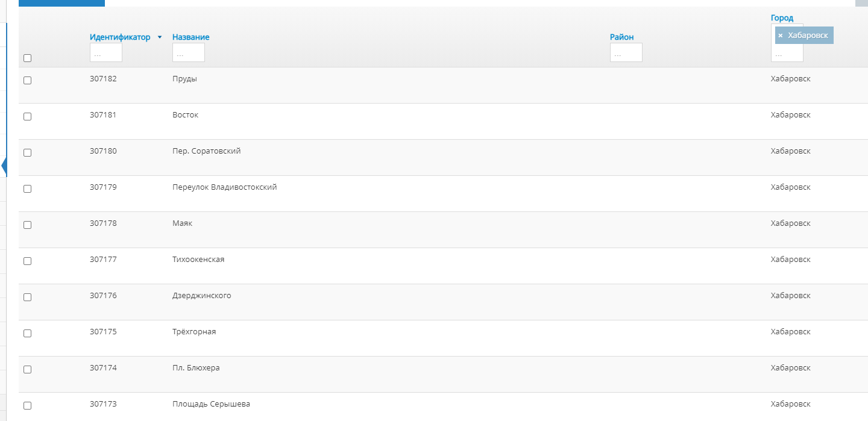Image resolution: width=868 pixels, height=421 pixels.
Task: Check the row for Пруды
Action: point(27,80)
